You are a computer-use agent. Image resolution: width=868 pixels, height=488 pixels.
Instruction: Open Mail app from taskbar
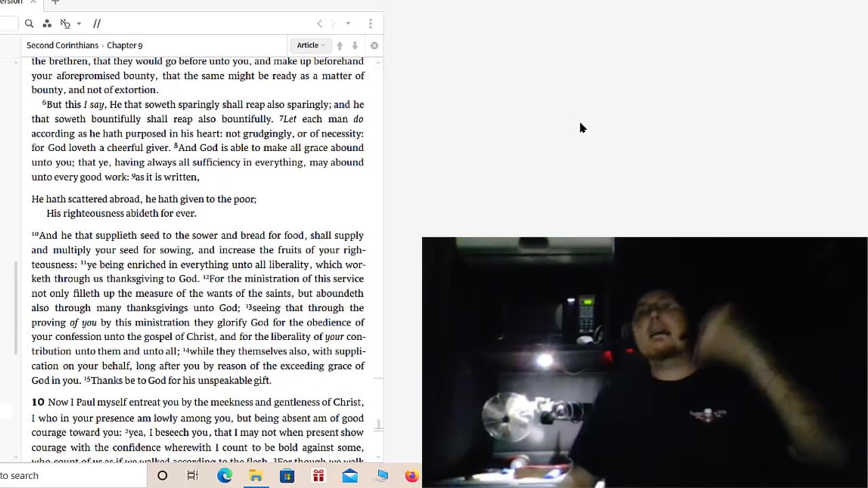click(349, 476)
